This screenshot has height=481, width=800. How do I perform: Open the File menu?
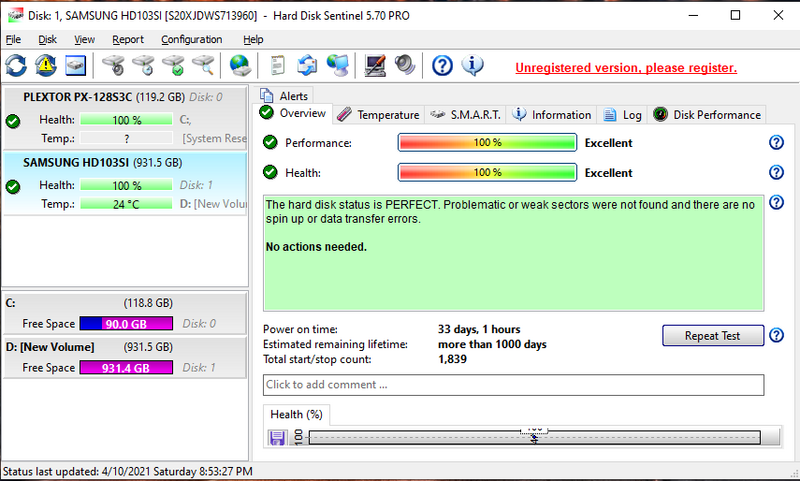13,39
